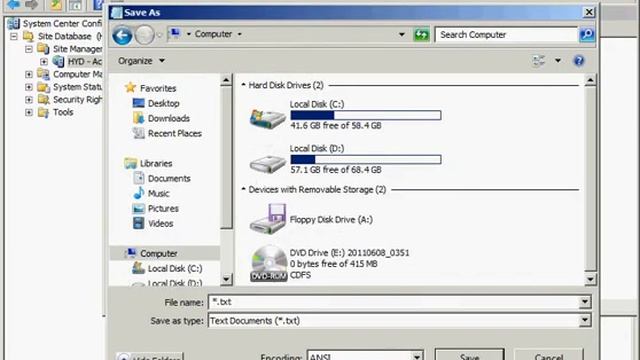Open the Encoding ANSI dropdown
The height and width of the screenshot is (360, 640).
417,356
